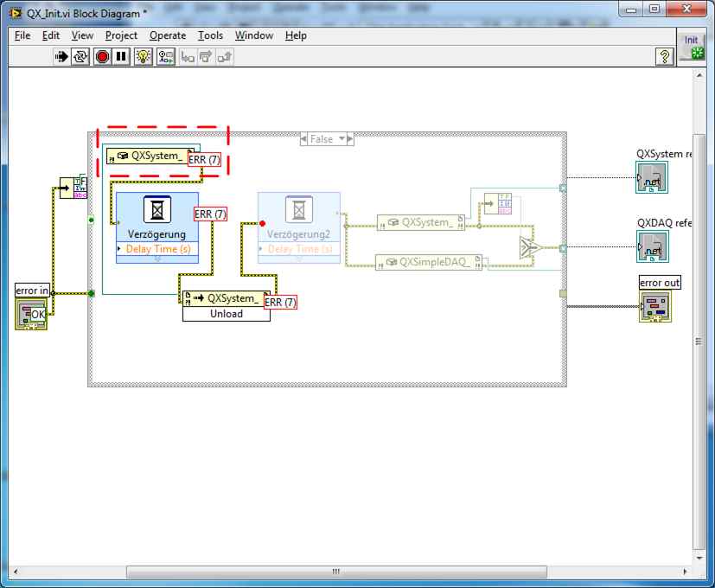The height and width of the screenshot is (588, 715).
Task: Click the Init VI icon pane
Action: 692,47
